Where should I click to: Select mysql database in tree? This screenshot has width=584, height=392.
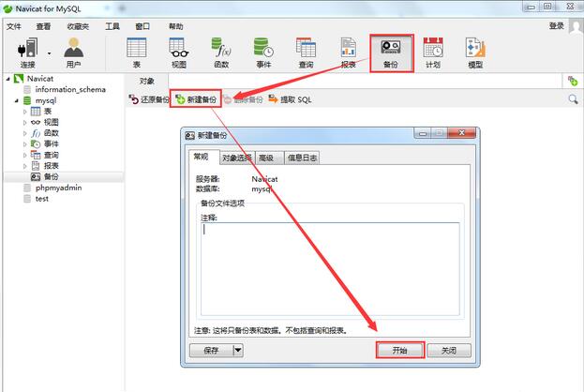coord(40,100)
